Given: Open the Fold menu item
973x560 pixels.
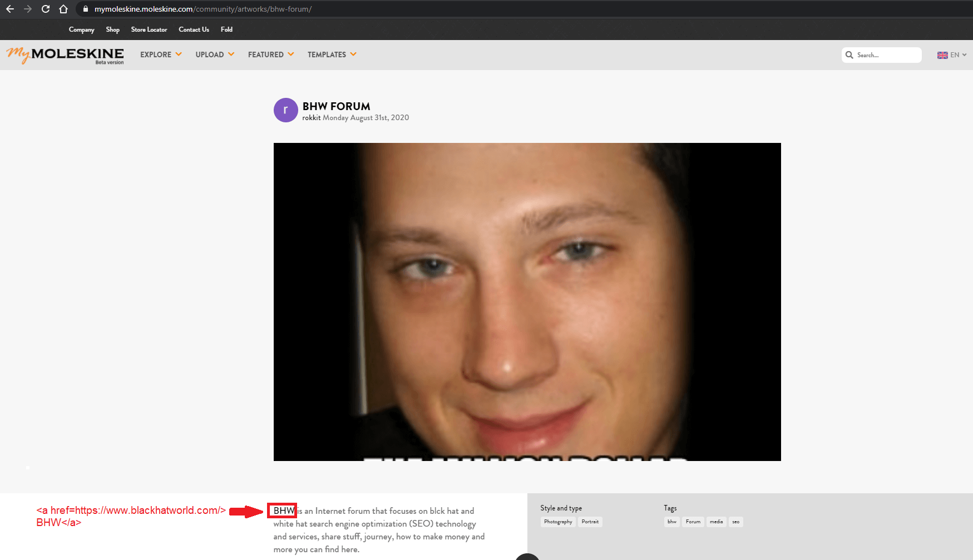Looking at the screenshot, I should point(226,29).
